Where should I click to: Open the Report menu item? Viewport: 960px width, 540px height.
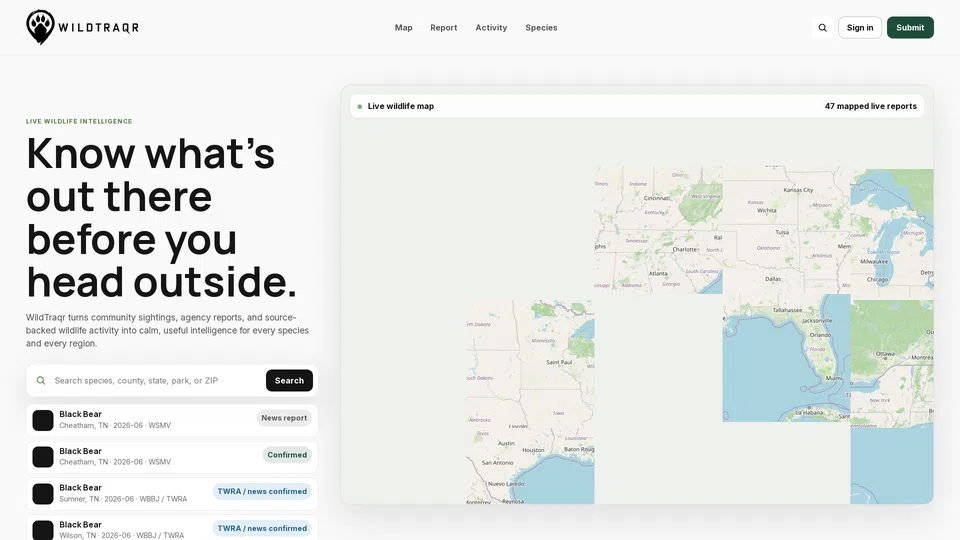click(x=443, y=28)
